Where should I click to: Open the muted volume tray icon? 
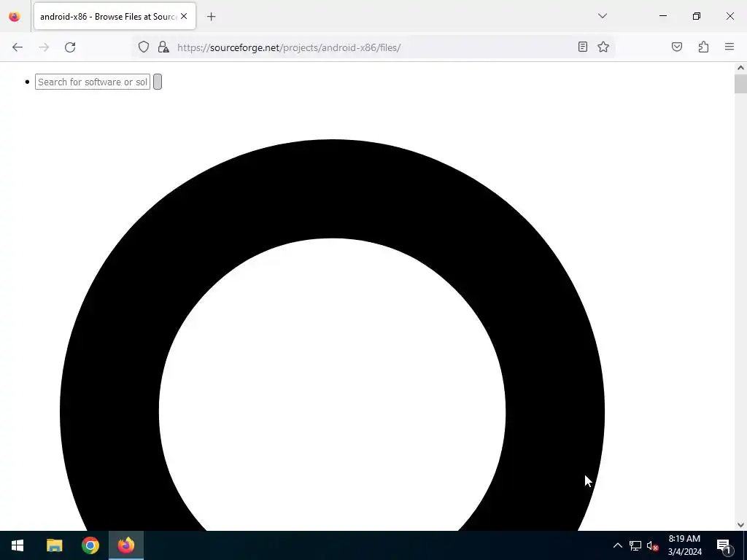click(652, 545)
